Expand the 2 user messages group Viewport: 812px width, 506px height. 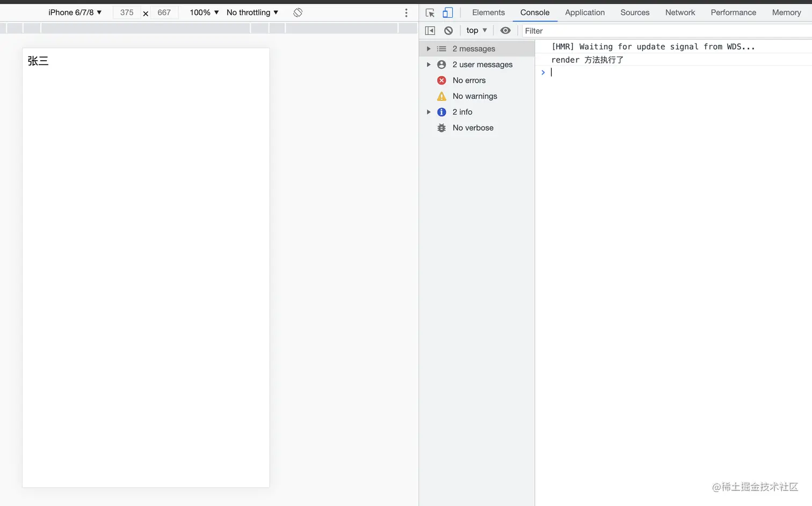click(429, 64)
